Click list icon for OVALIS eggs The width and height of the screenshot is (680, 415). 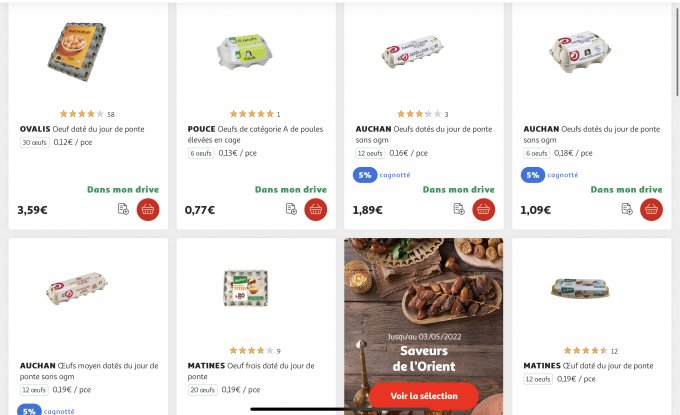(x=123, y=209)
